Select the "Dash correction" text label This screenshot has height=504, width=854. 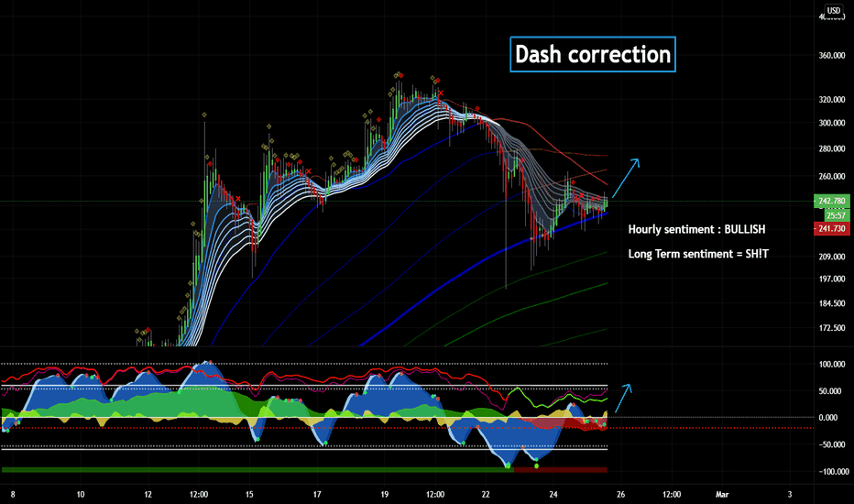[x=593, y=54]
